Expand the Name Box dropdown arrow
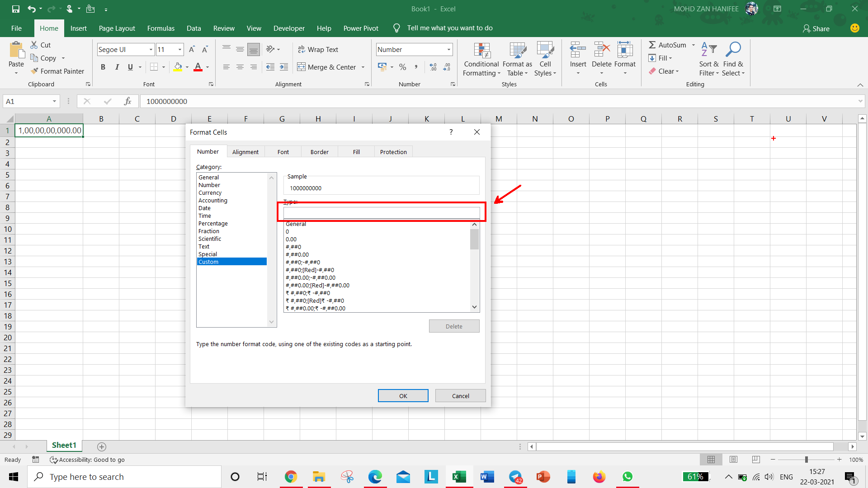The image size is (868, 488). click(x=54, y=101)
